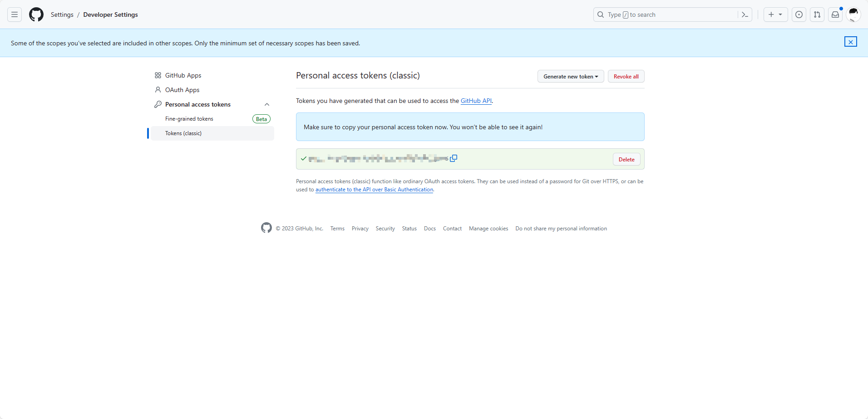Open the Status footer link
The image size is (868, 419).
(x=409, y=229)
